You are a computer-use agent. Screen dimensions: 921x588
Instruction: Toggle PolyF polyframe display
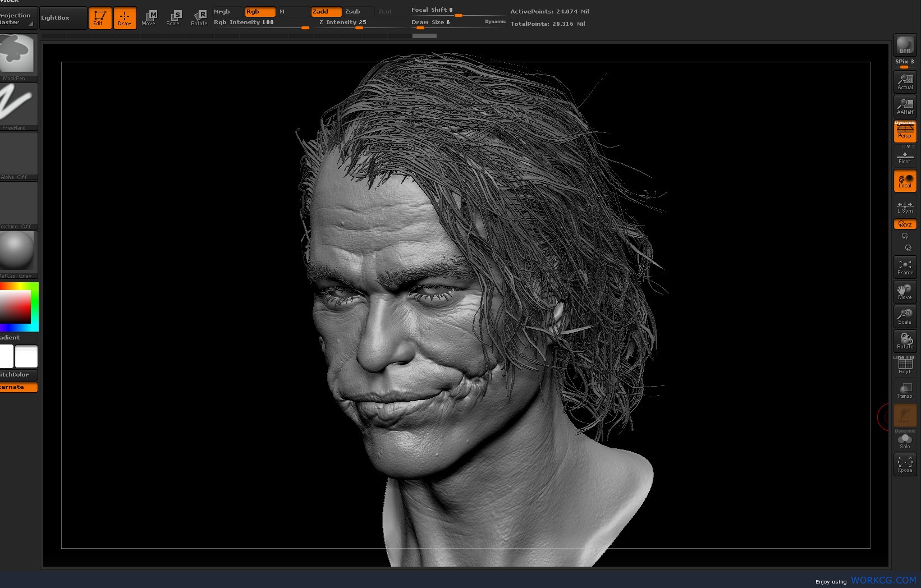(905, 366)
